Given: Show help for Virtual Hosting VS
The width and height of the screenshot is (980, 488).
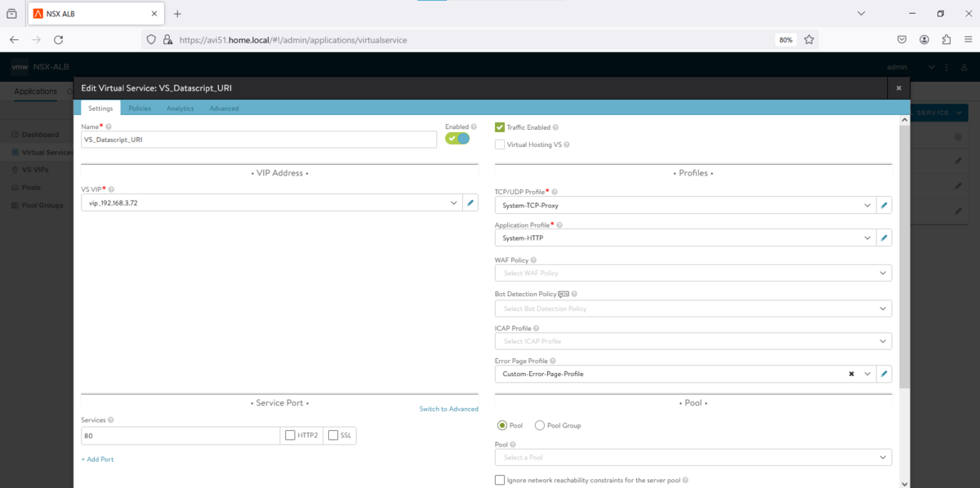Looking at the screenshot, I should (x=567, y=144).
